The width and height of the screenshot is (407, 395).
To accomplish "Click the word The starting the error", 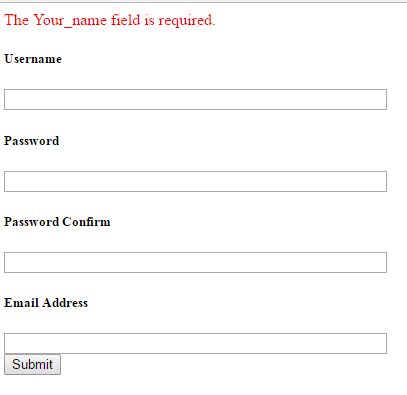I will coord(16,20).
